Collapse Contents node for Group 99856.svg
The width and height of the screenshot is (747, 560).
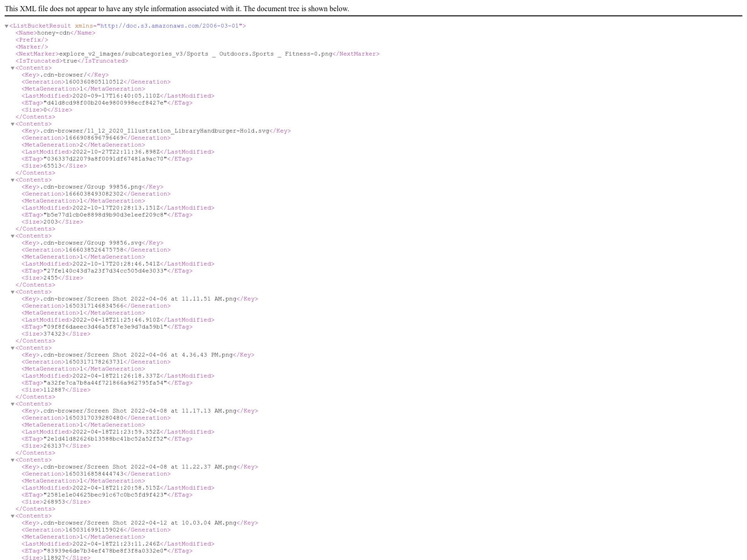13,236
